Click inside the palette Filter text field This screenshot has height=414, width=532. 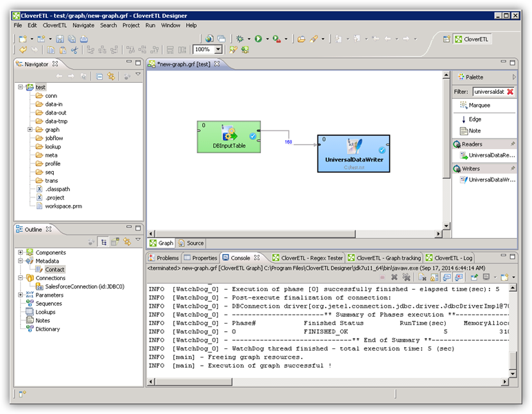489,92
